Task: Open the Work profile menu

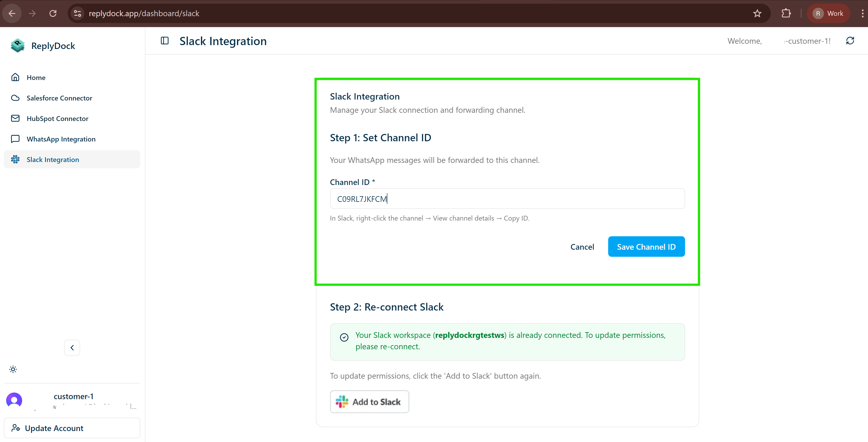Action: (x=828, y=13)
